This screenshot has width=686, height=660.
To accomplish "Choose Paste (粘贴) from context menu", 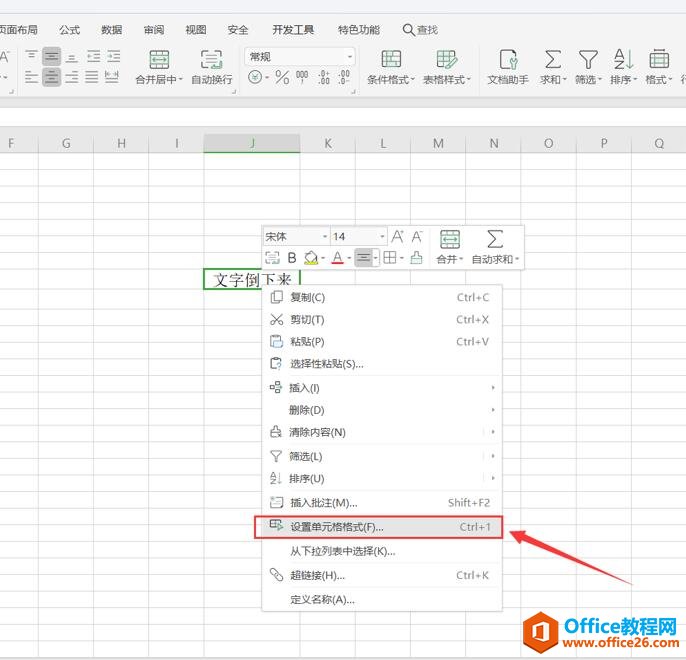I will pyautogui.click(x=382, y=342).
